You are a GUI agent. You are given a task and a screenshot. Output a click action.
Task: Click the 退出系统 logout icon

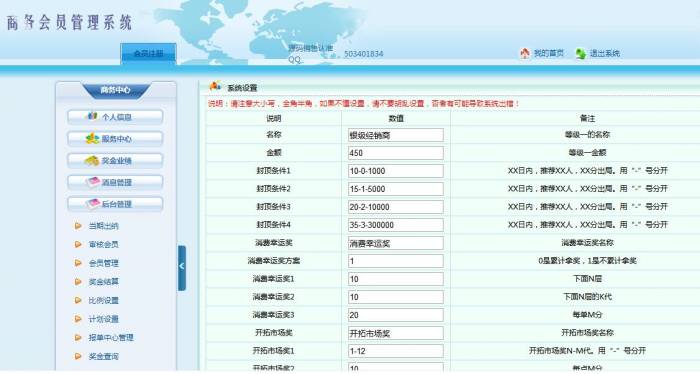click(x=580, y=54)
